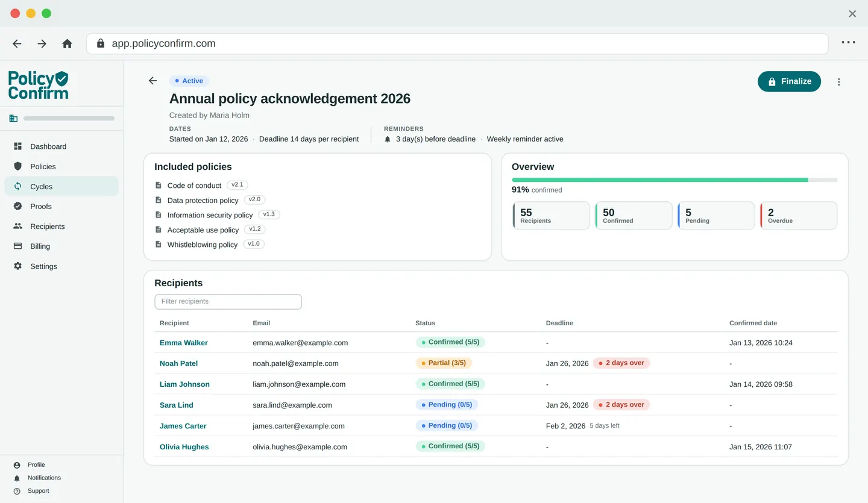Click the Active status badge

click(x=189, y=81)
